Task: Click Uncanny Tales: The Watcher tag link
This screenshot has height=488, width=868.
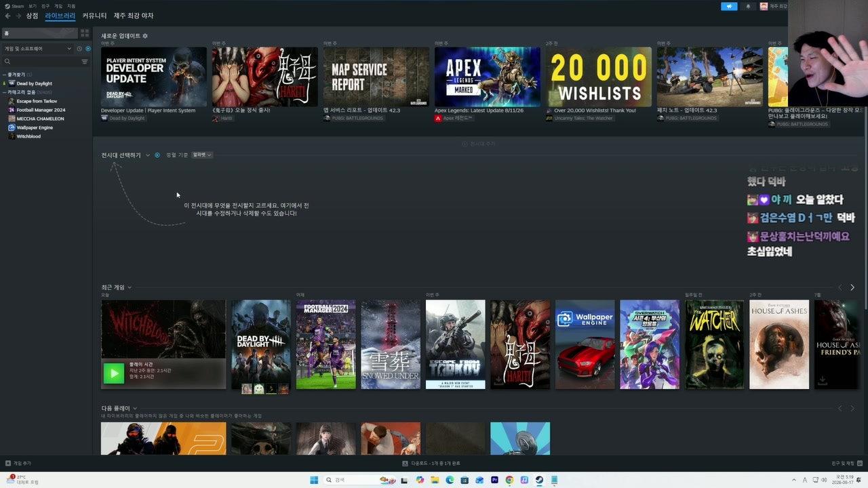Action: 579,118
